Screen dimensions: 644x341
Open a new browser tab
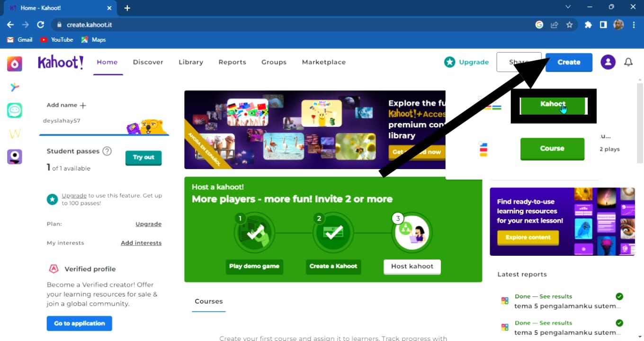point(127,8)
